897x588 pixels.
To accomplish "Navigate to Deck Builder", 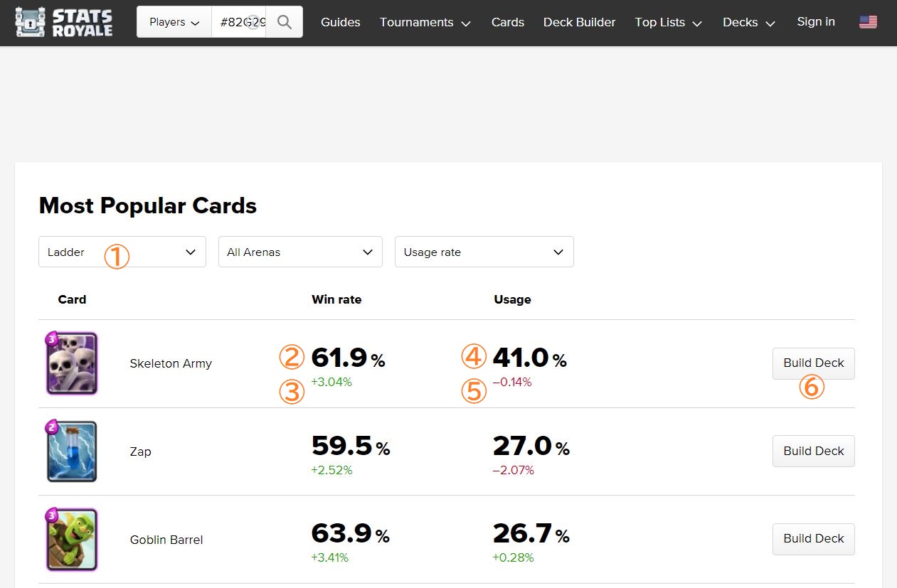I will coord(579,22).
